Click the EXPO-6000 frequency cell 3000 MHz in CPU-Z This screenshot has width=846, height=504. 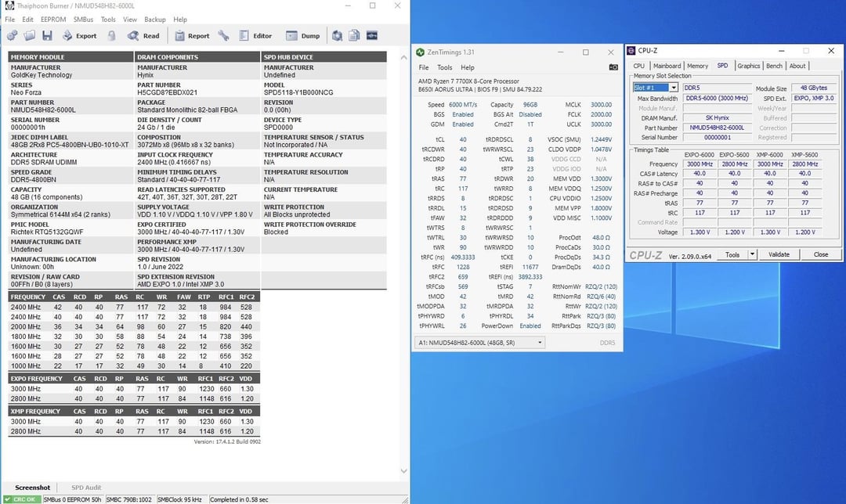700,164
